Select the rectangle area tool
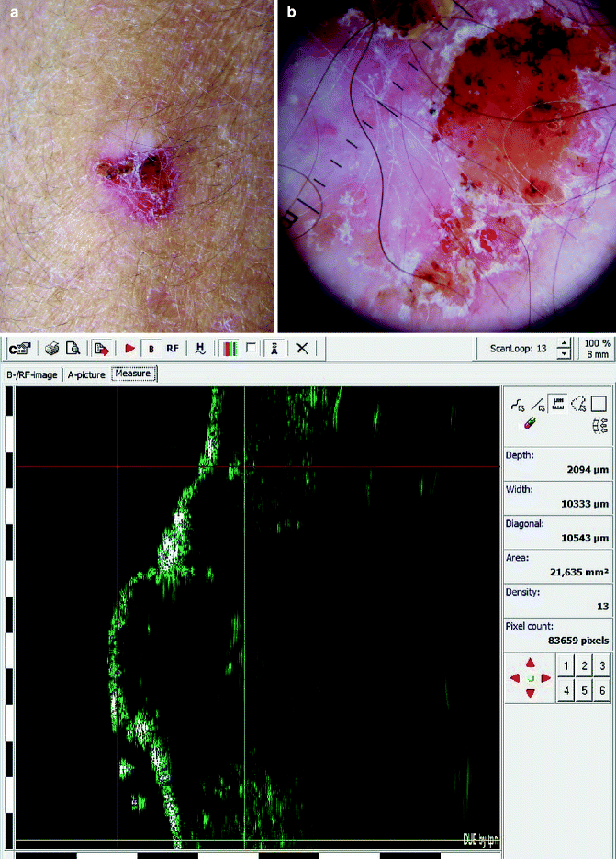The height and width of the screenshot is (859, 616). [x=598, y=403]
